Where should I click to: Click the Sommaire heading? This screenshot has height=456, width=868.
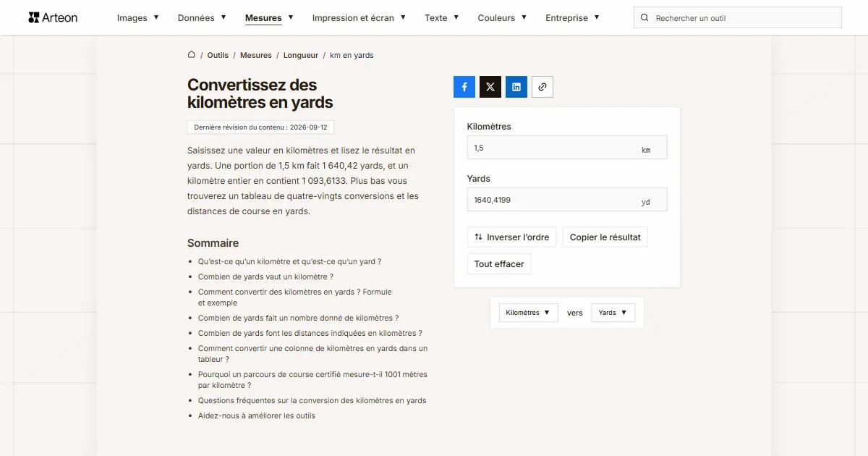213,243
